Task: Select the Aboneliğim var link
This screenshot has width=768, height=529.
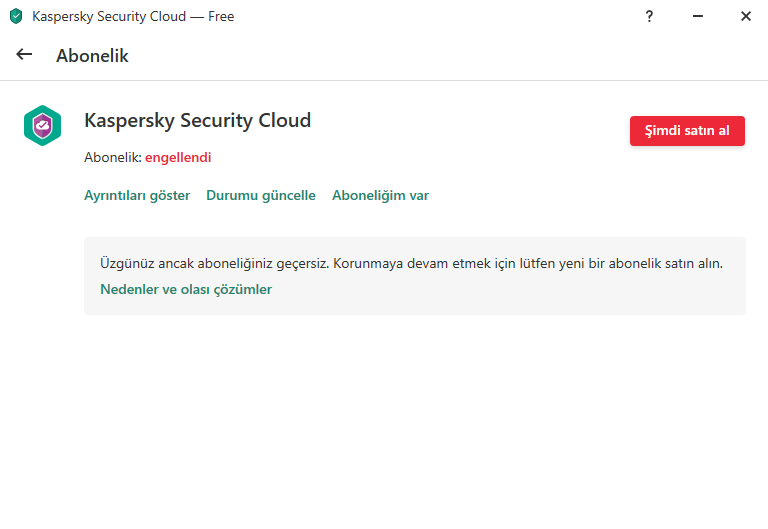Action: point(381,195)
